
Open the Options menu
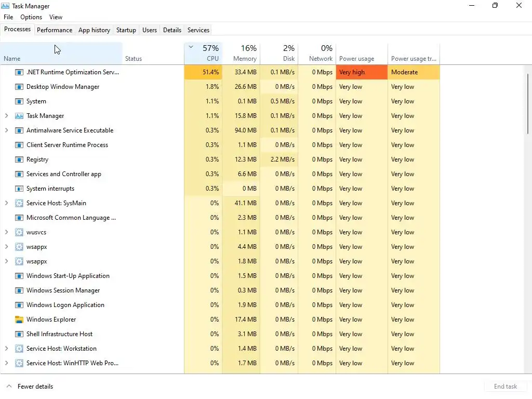point(31,17)
